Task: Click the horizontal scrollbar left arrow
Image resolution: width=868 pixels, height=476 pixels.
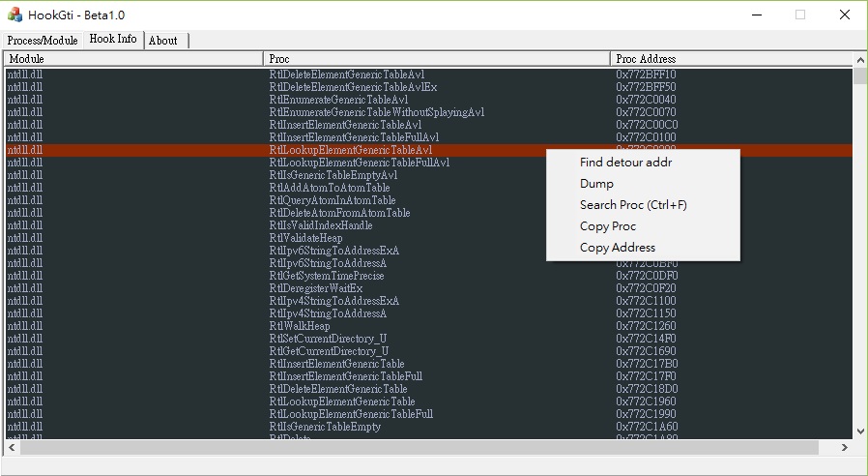Action: click(13, 447)
